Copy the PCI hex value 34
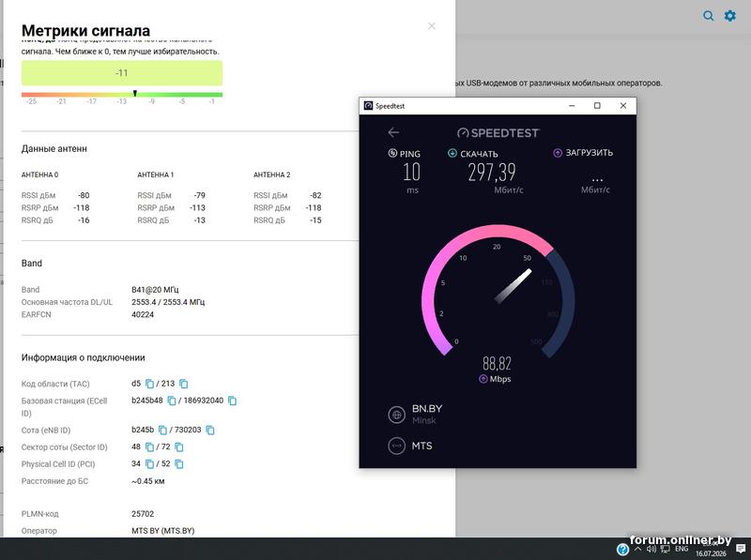The image size is (751, 560). pyautogui.click(x=149, y=463)
